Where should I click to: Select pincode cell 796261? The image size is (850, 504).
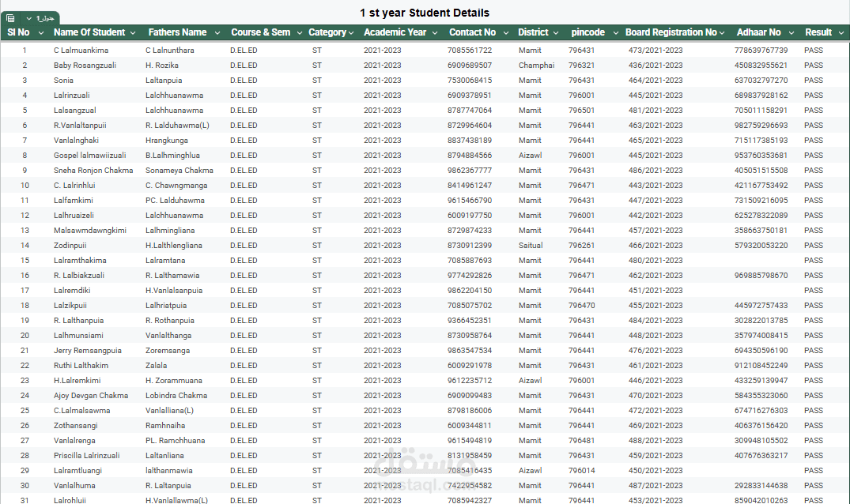coord(581,245)
